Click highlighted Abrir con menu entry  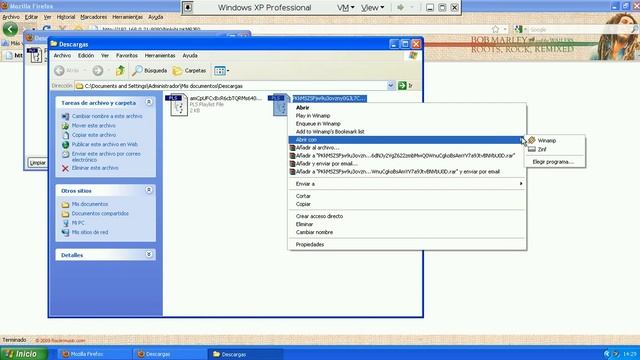[x=407, y=140]
